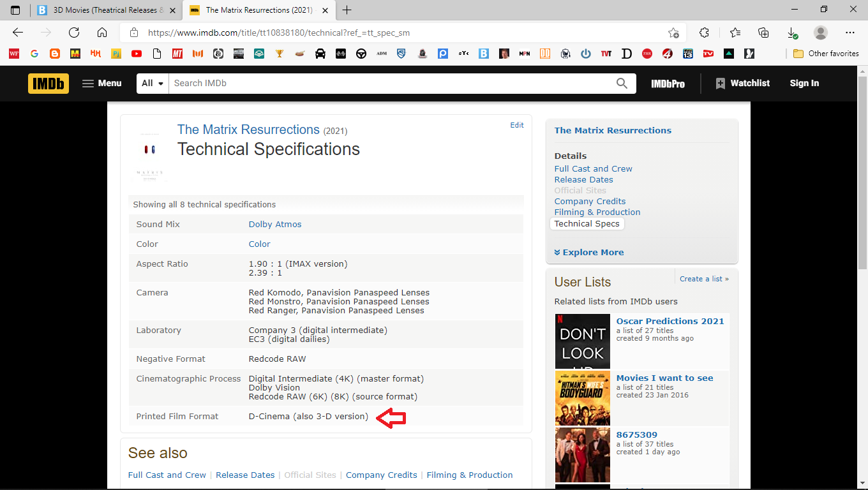868x490 pixels.
Task: Select Technical Specs in sidebar
Action: point(587,223)
